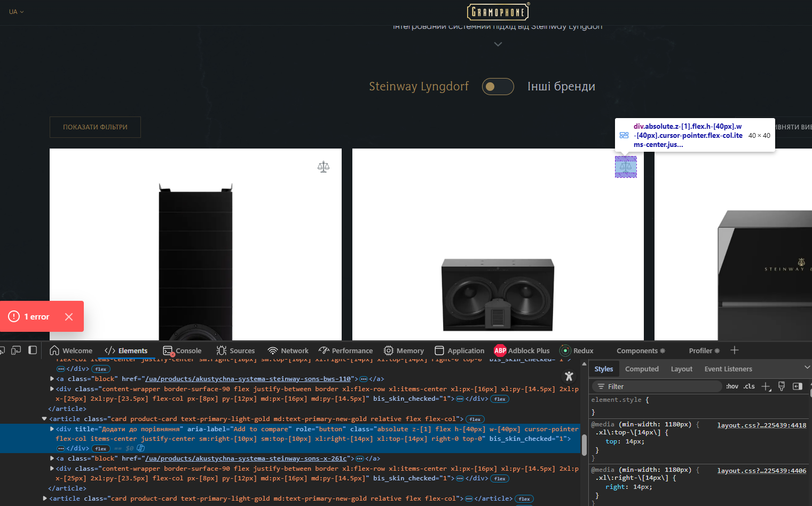Open the Network panel
The image size is (812, 506).
288,351
